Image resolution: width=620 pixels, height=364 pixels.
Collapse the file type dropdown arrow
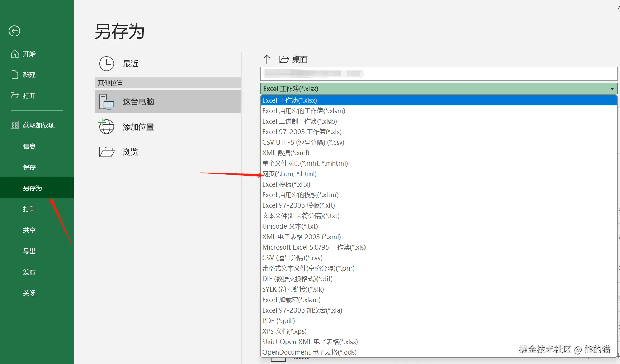tap(612, 89)
